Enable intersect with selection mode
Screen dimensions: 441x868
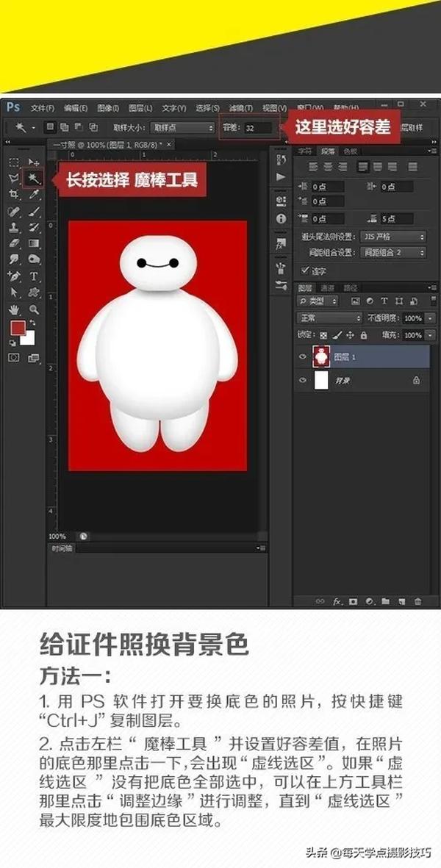[93, 126]
